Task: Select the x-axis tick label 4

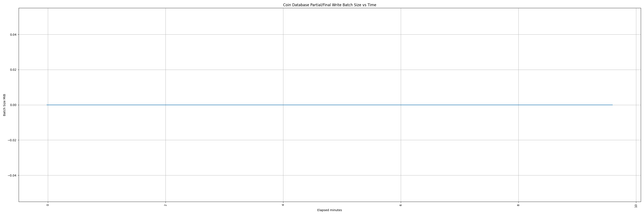Action: point(283,205)
